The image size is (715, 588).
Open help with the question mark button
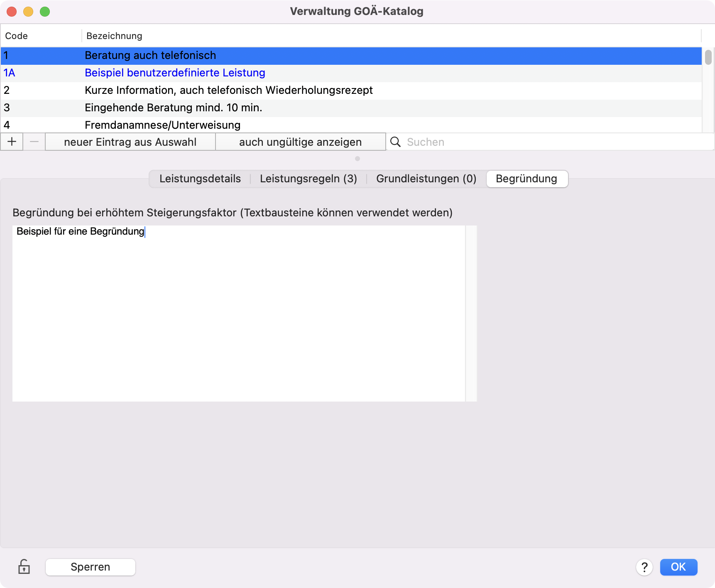(644, 567)
